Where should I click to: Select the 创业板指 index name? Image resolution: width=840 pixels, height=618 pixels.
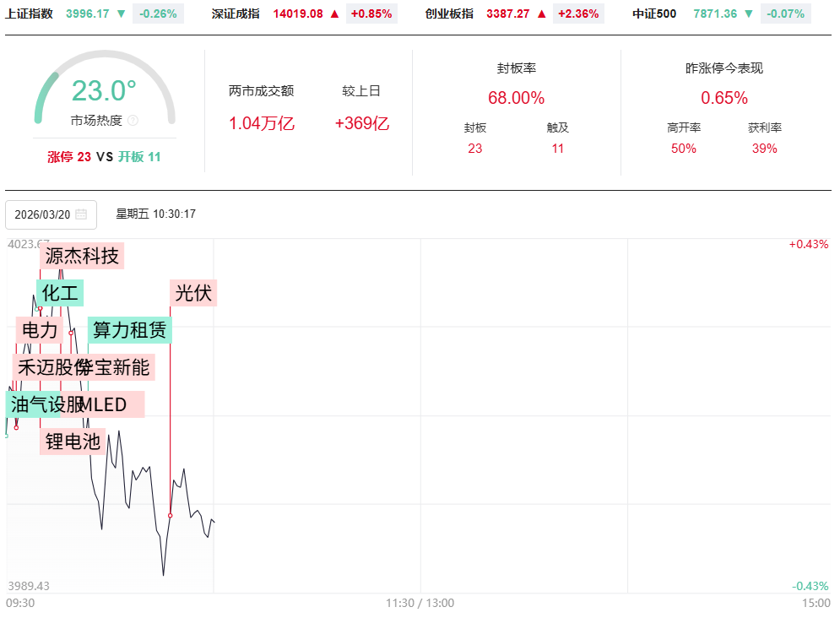tap(449, 14)
